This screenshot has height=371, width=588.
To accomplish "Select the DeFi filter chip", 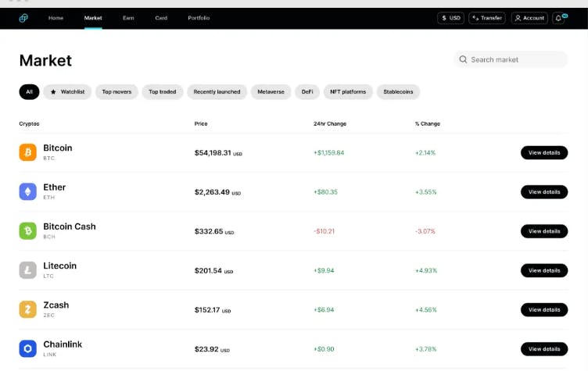I will click(307, 92).
